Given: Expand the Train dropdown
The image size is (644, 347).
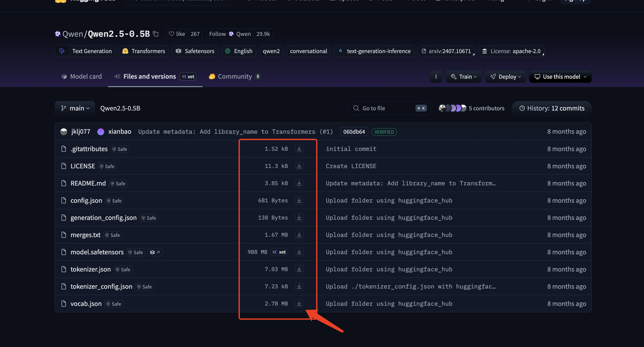Looking at the screenshot, I should pyautogui.click(x=463, y=77).
